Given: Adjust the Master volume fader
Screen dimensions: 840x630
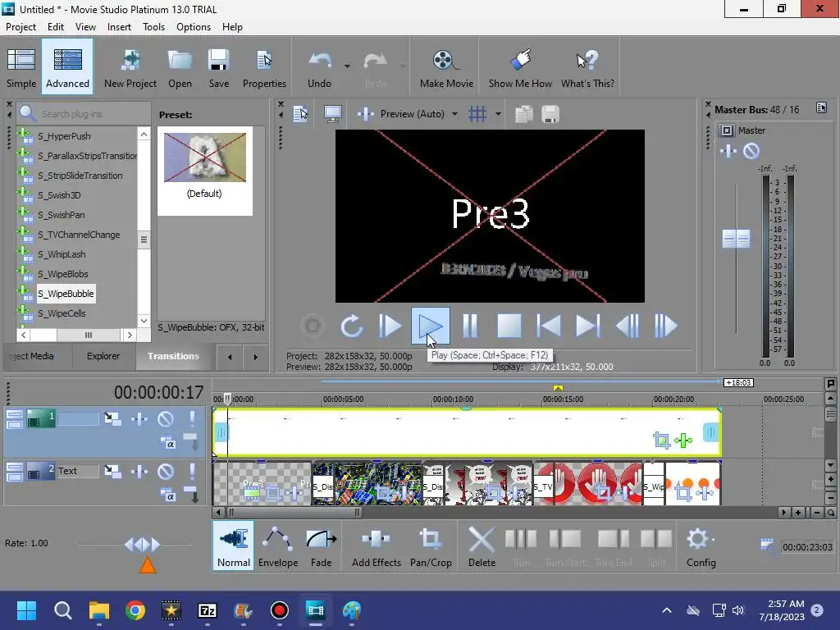Looking at the screenshot, I should [x=736, y=239].
